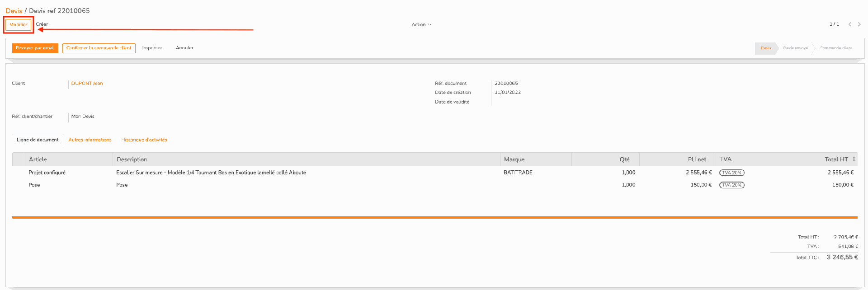Select the Devis envoyé status stage
This screenshot has width=868, height=290.
tap(795, 48)
